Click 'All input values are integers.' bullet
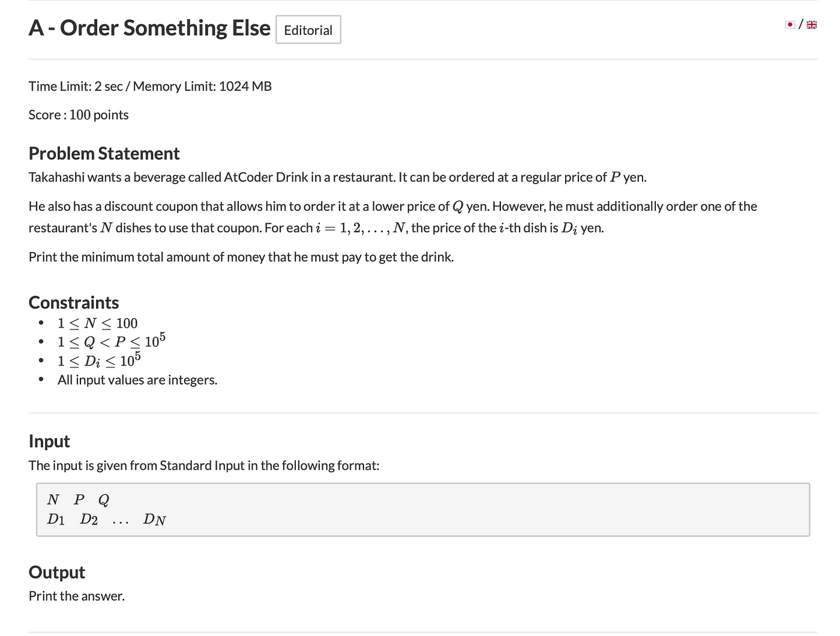 click(137, 380)
